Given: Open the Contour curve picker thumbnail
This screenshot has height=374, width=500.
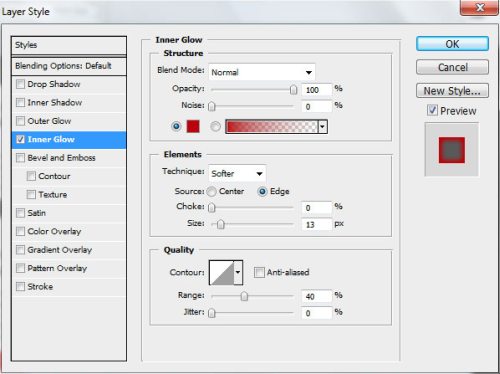Looking at the screenshot, I should tap(221, 272).
